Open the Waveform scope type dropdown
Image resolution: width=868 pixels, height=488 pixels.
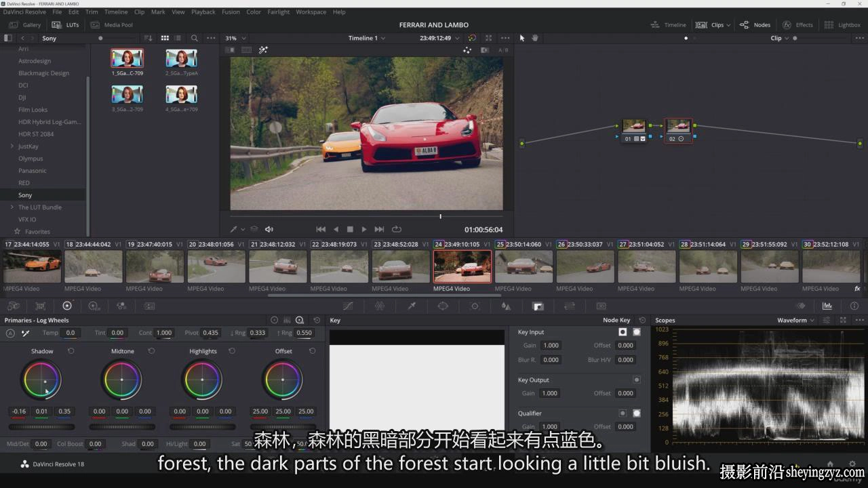tap(795, 320)
